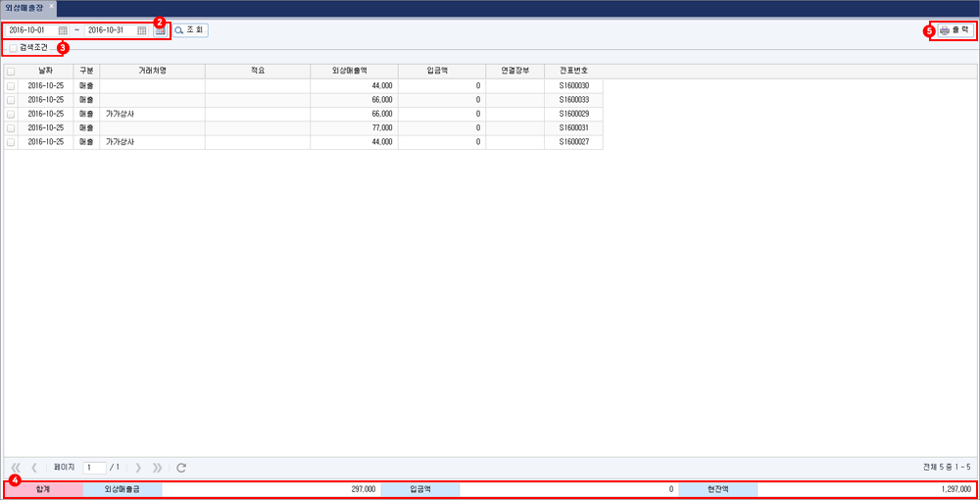Viewport: 980px width, 500px height.
Task: Sort by 거래처명 column header
Action: pos(153,72)
